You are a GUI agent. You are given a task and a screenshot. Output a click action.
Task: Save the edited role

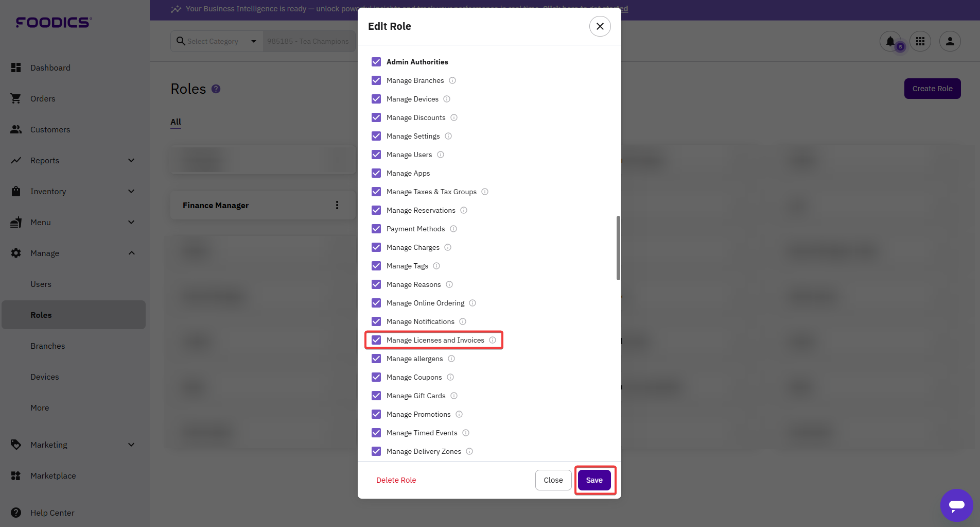(x=594, y=480)
